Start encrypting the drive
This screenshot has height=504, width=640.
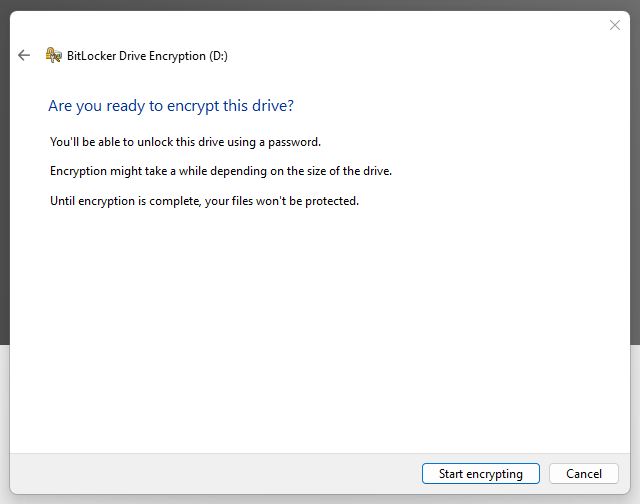[x=481, y=474]
